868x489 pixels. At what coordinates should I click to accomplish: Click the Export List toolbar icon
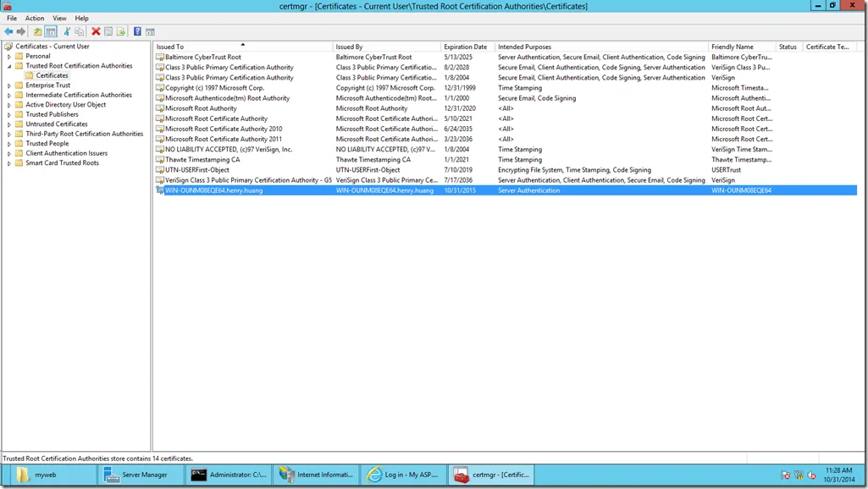click(121, 31)
